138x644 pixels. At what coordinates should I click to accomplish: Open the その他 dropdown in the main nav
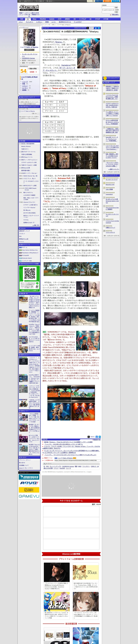click(106, 19)
